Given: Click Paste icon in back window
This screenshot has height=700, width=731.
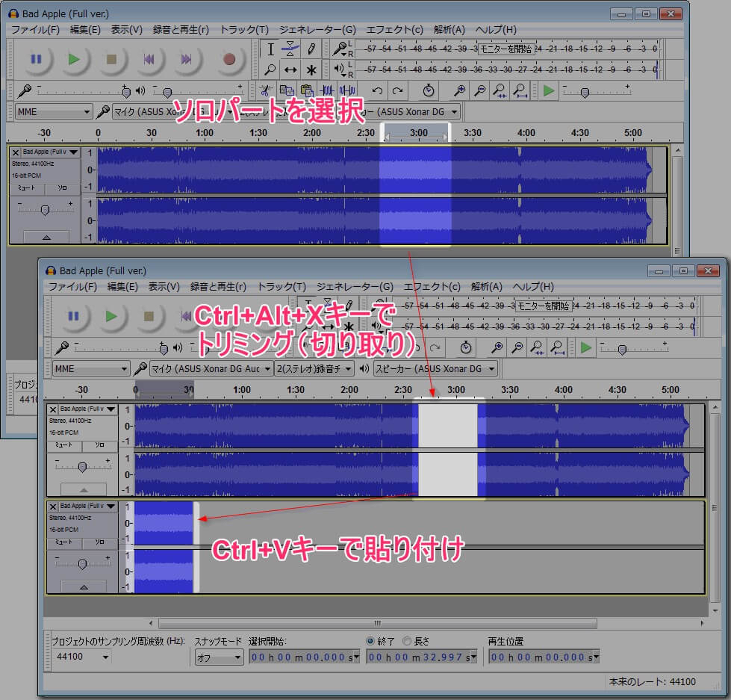Looking at the screenshot, I should pyautogui.click(x=306, y=90).
